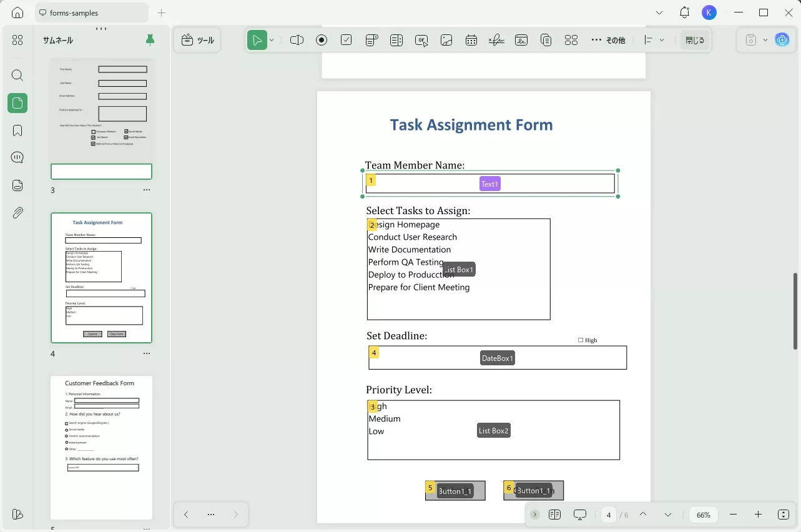Click the Save icon
The image size is (801, 532).
(751, 41)
